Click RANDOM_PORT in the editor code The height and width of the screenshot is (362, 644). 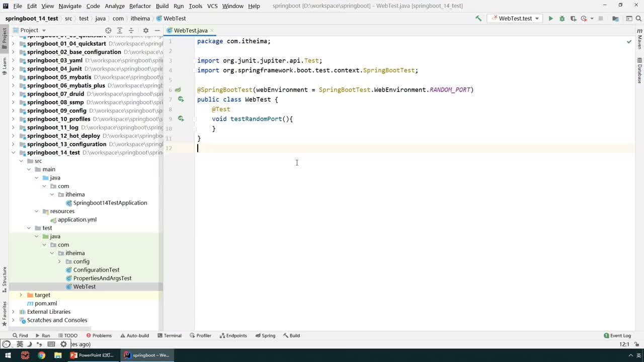click(450, 90)
